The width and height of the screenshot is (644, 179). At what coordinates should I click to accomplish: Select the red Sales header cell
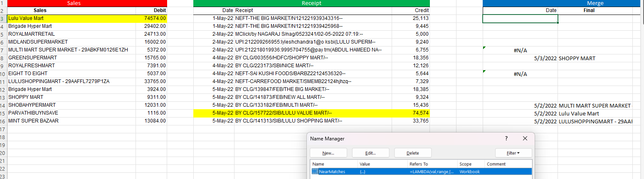tap(87, 3)
